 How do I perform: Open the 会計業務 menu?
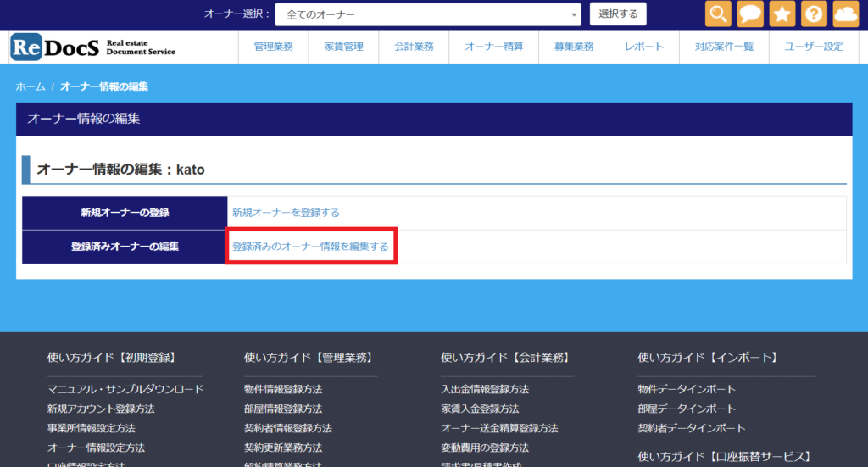click(x=414, y=47)
